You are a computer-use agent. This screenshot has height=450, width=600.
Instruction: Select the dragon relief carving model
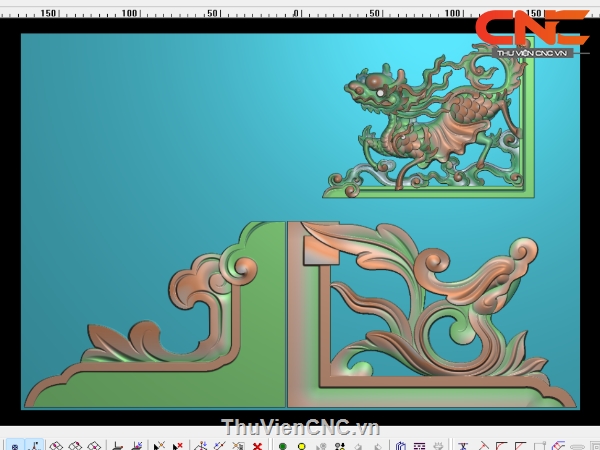click(430, 122)
